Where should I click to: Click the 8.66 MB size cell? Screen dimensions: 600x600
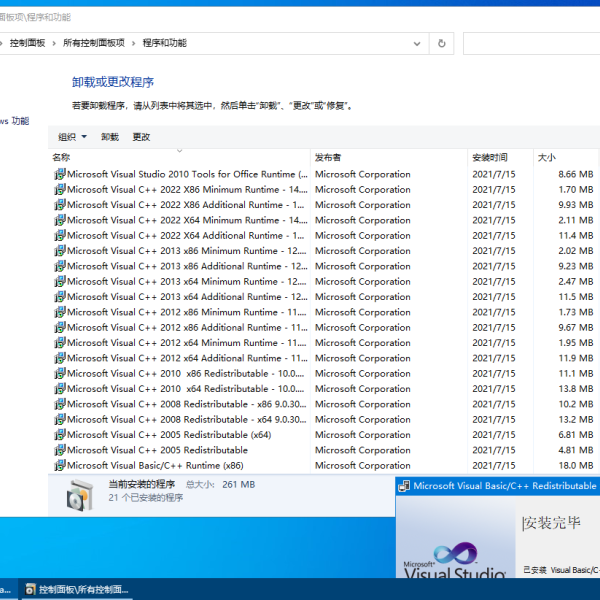[x=576, y=174]
